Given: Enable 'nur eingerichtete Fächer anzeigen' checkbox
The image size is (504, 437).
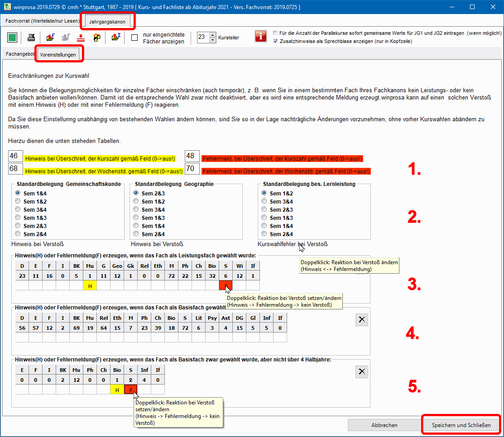Looking at the screenshot, I should click(x=134, y=38).
